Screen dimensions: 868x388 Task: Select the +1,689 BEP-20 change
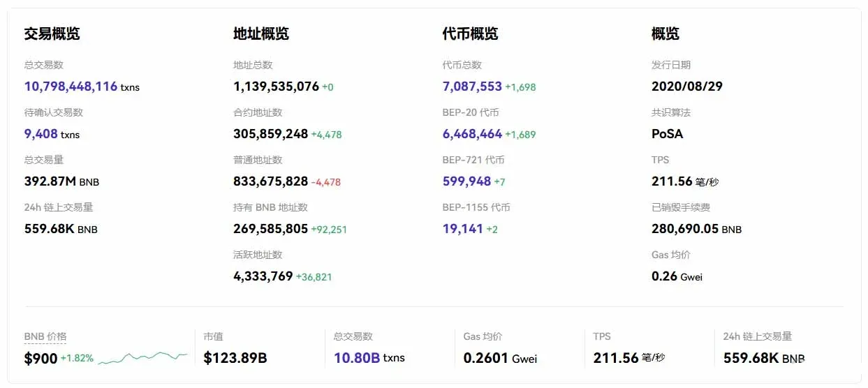pyautogui.click(x=520, y=135)
